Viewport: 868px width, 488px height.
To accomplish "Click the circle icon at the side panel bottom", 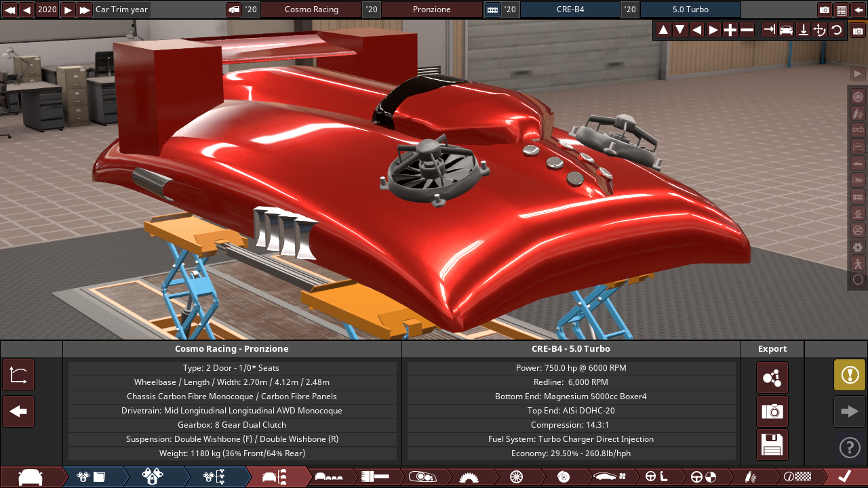I will click(x=858, y=280).
